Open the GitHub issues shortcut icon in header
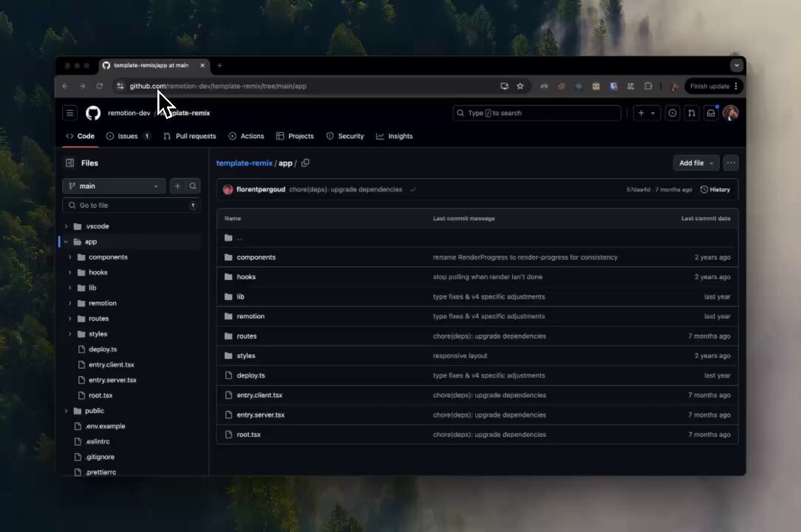The width and height of the screenshot is (801, 532). click(x=672, y=113)
